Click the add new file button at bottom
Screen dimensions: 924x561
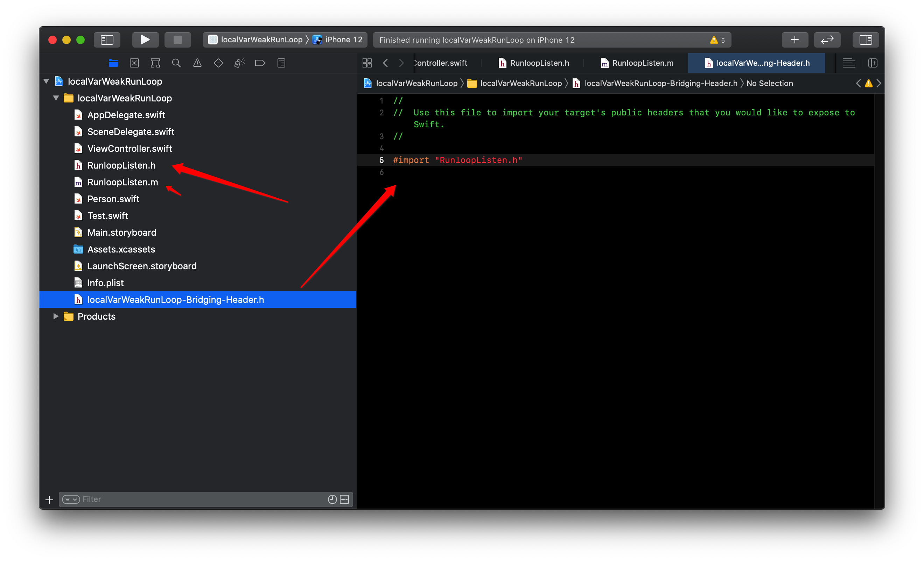[49, 499]
